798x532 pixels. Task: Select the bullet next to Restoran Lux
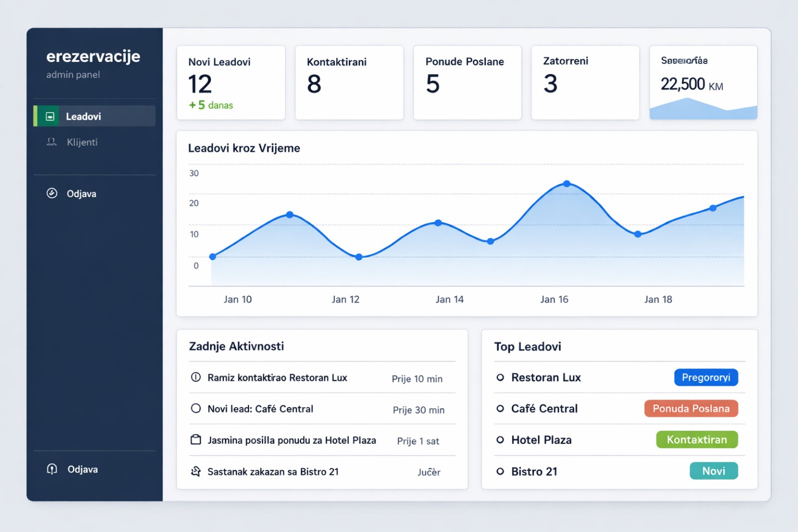coord(500,377)
